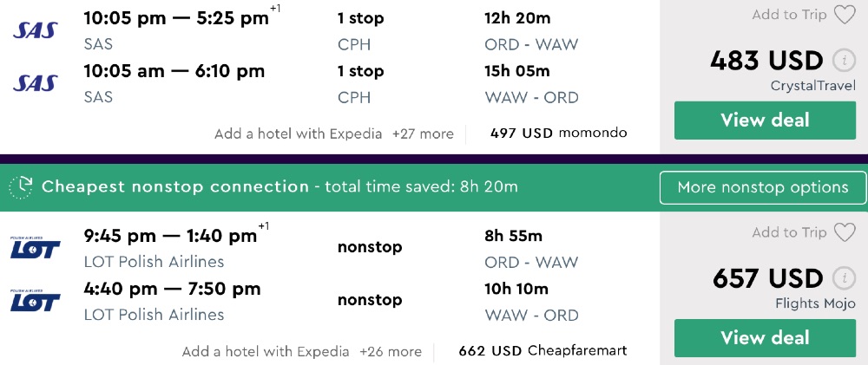Click SAS logo on return WAW-ORD flight
Viewport: 868px width, 365px height.
point(36,83)
